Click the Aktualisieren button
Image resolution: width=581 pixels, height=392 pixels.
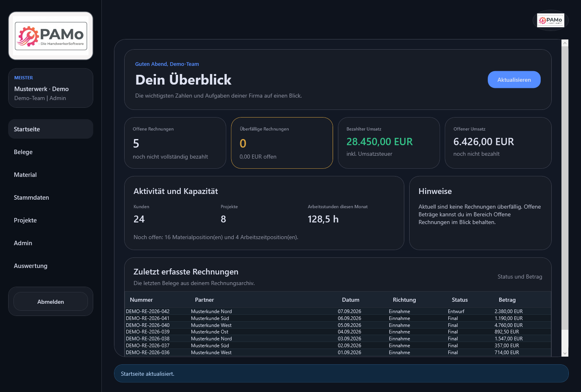coord(514,80)
